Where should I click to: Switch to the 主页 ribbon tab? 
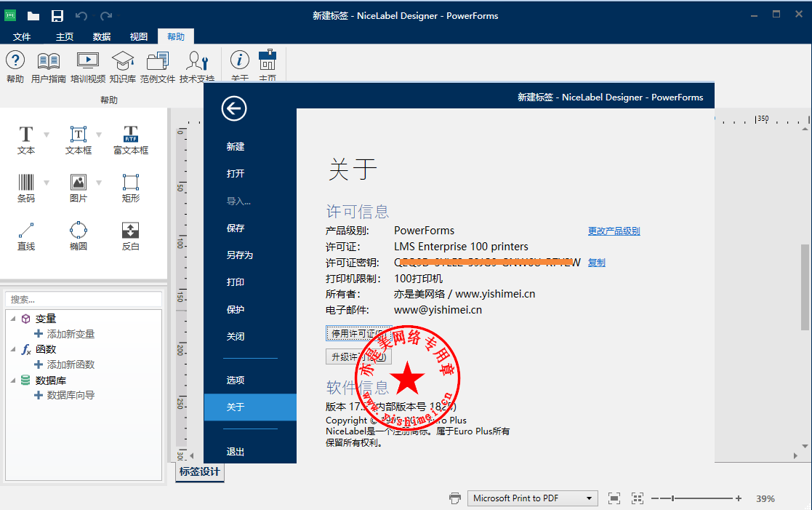(65, 36)
